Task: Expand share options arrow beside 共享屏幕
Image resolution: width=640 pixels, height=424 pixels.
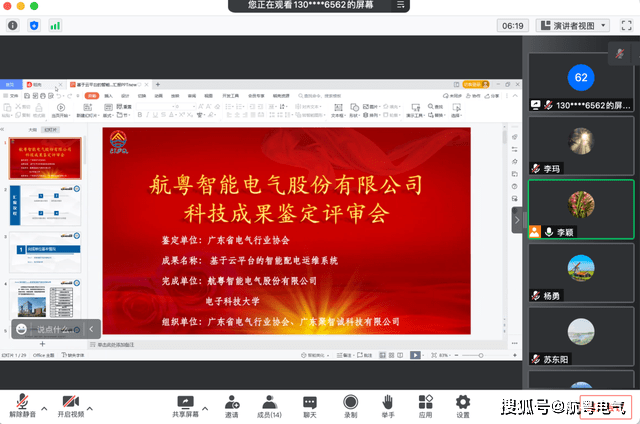Action: (205, 408)
